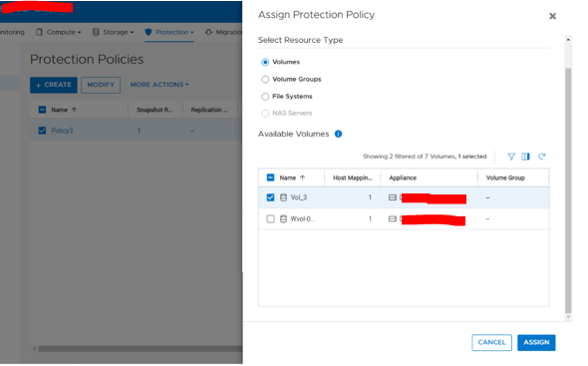Screen dimensions: 588x366
Task: Click the CANCEL button
Action: [x=491, y=342]
